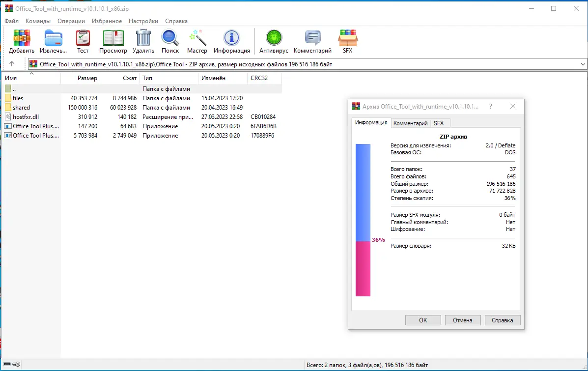Open the Операции menu
This screenshot has height=371, width=588.
point(72,21)
